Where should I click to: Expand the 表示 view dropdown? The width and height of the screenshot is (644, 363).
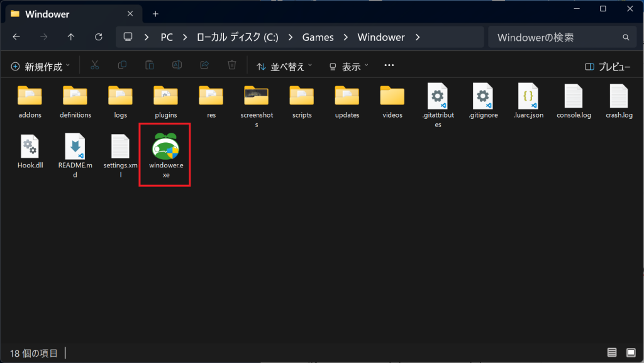(x=349, y=66)
